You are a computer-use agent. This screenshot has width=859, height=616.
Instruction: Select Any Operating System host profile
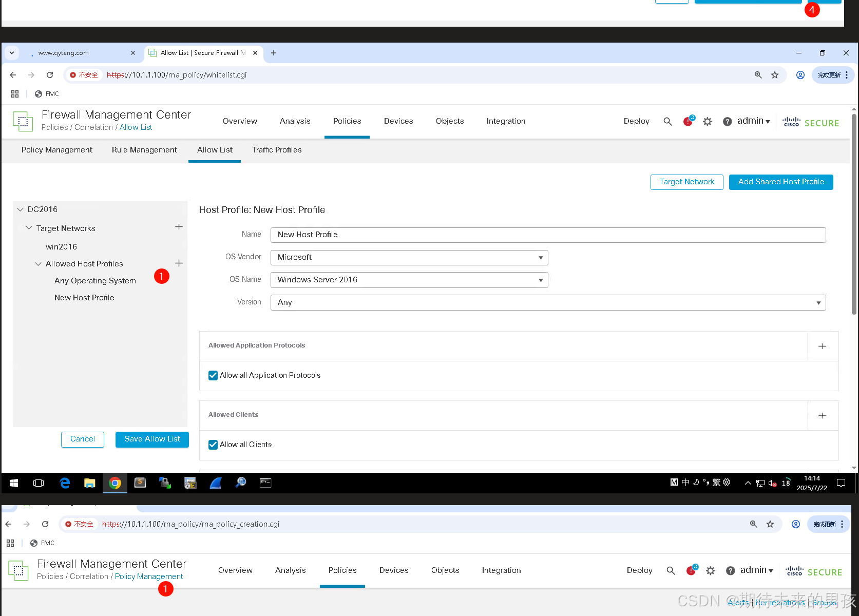[95, 281]
